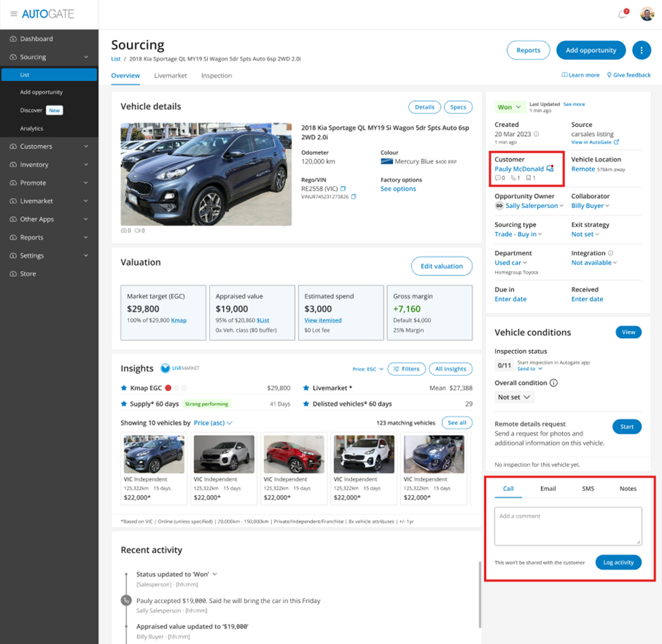Select the SMS activity tab
662x644 pixels.
pyautogui.click(x=587, y=488)
